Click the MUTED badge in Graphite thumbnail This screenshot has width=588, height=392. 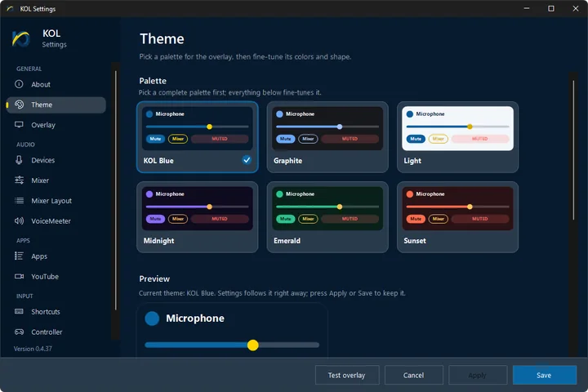pyautogui.click(x=350, y=139)
